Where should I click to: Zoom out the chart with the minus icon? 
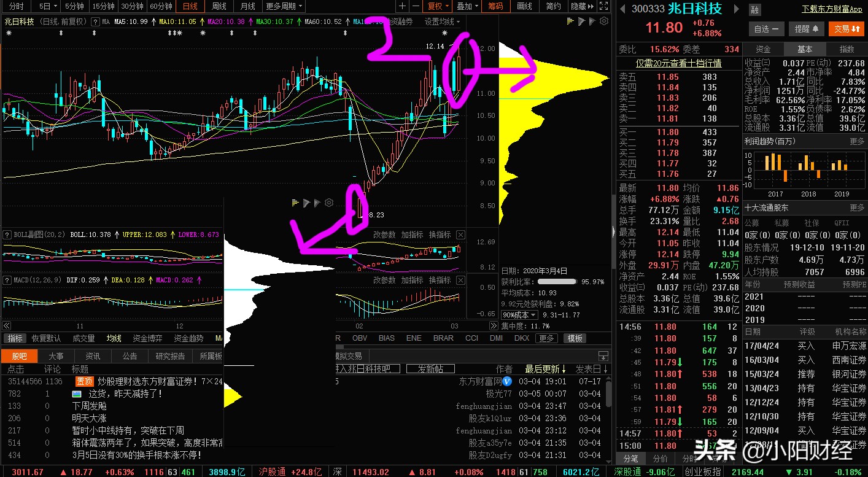pos(416,6)
